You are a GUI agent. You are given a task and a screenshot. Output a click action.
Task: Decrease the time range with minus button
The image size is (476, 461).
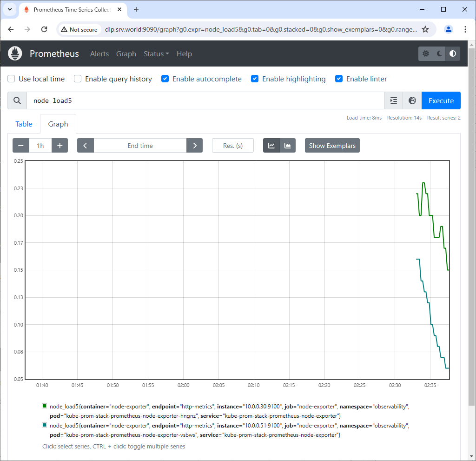click(21, 146)
